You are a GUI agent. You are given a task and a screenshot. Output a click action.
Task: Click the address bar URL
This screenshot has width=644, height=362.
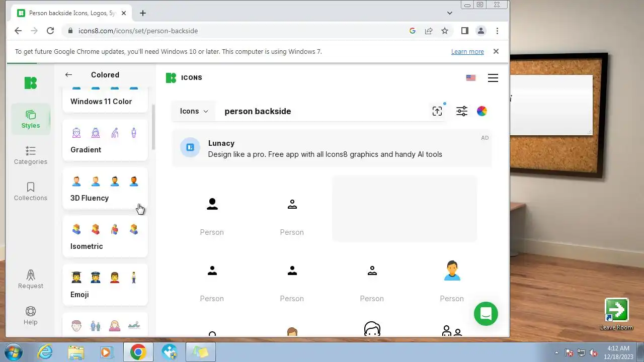pyautogui.click(x=138, y=31)
